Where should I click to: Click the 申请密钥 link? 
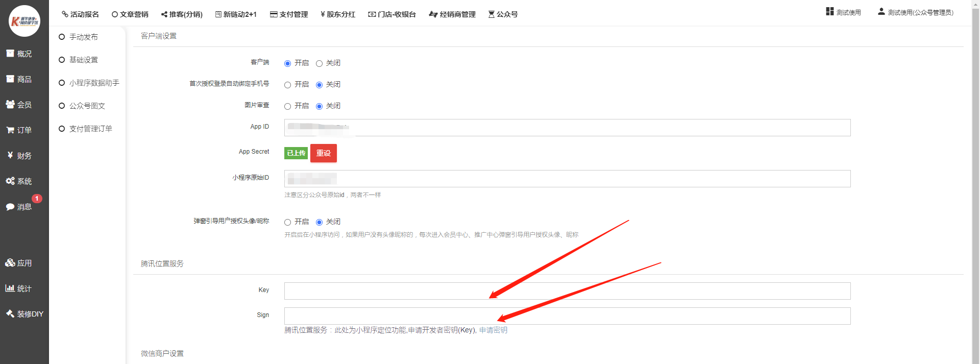coord(493,330)
